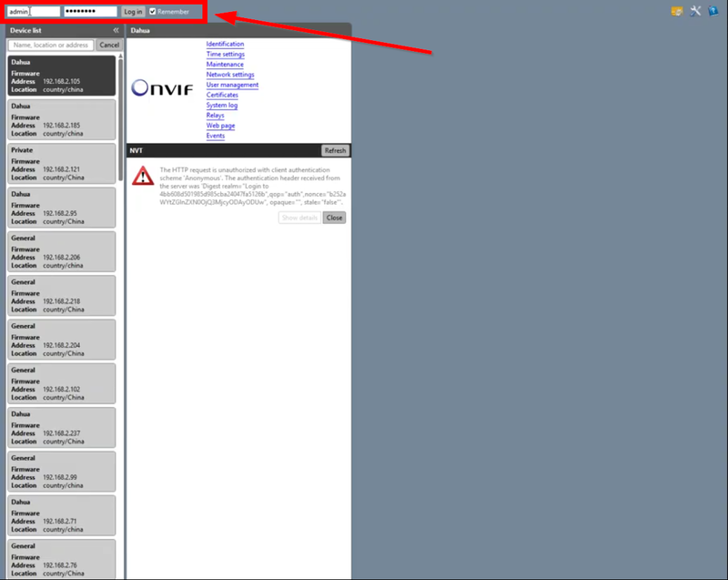
Task: Open the Maintenance link
Action: pyautogui.click(x=225, y=64)
